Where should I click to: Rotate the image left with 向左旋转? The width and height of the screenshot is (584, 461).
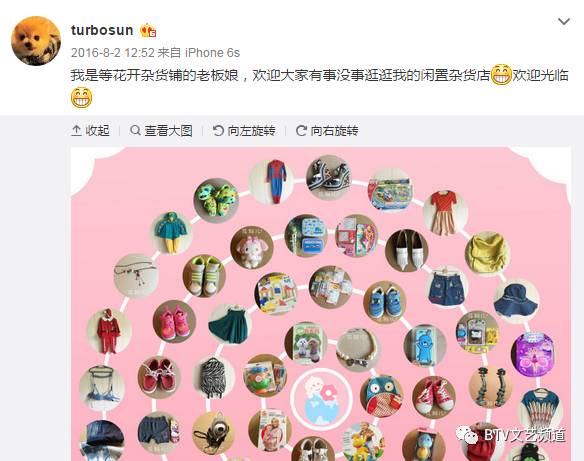244,131
